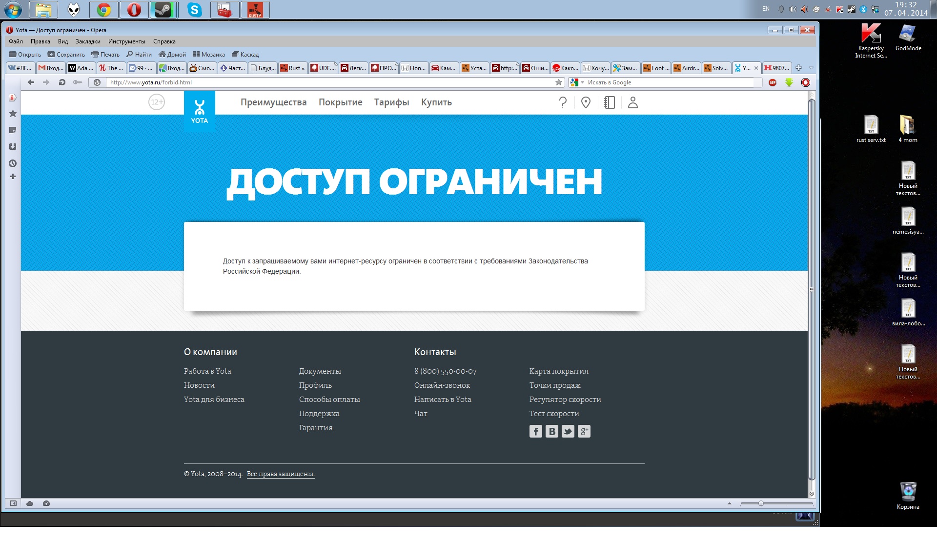The image size is (937, 560).
Task: Close the active Yota tab
Action: [x=756, y=68]
